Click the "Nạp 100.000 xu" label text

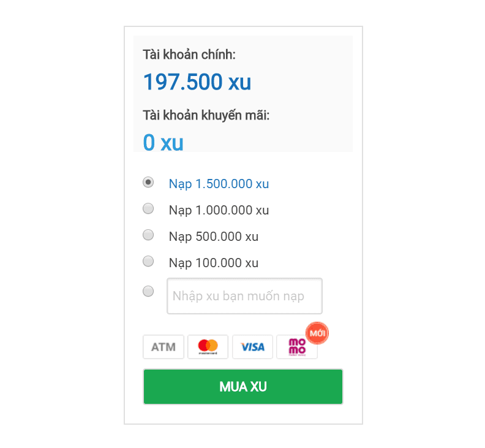click(213, 263)
